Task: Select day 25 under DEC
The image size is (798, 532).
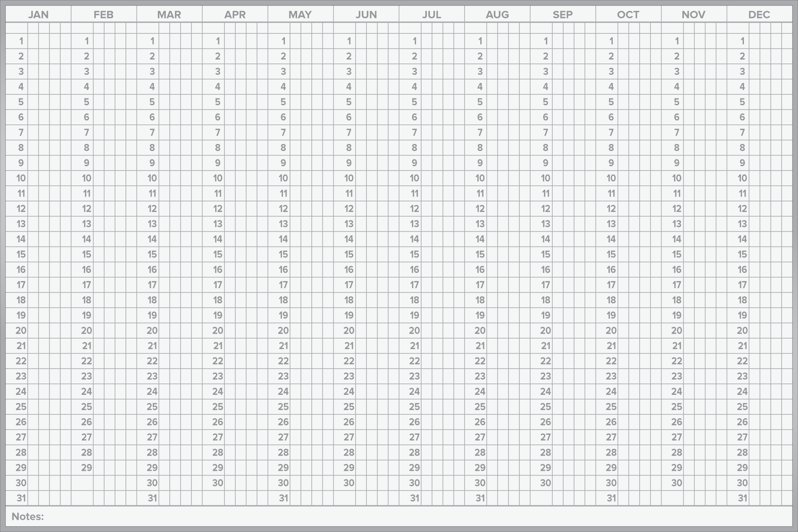Action: (742, 407)
